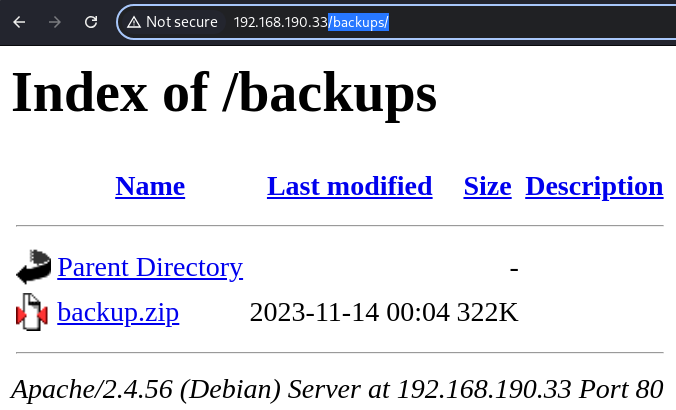This screenshot has width=676, height=410.
Task: Click the Parent Directory back-arrow icon
Action: [33, 267]
